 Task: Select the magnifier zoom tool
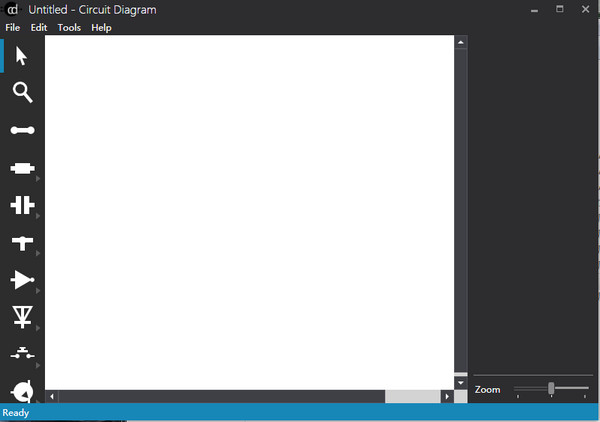click(22, 93)
